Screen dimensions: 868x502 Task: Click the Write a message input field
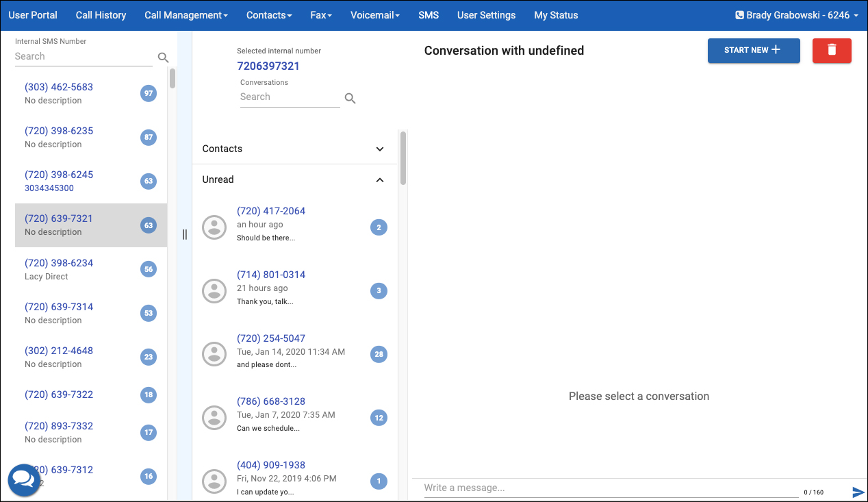609,488
